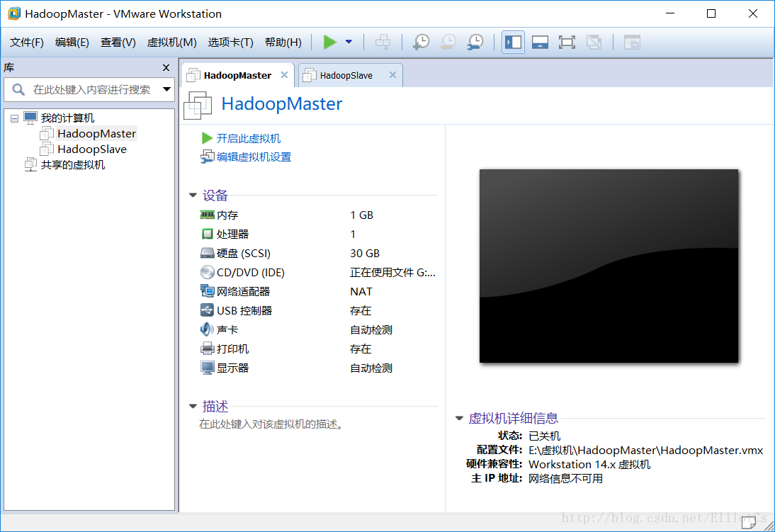Click the send Ctrl+Alt+Del toolbar icon
The image size is (775, 532).
pos(383,42)
